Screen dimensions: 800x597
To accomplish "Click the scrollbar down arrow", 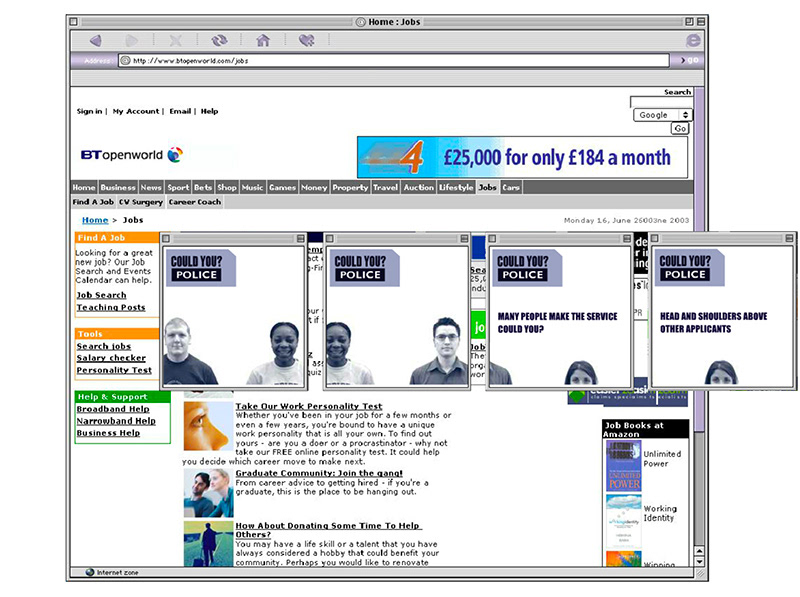I will click(699, 561).
